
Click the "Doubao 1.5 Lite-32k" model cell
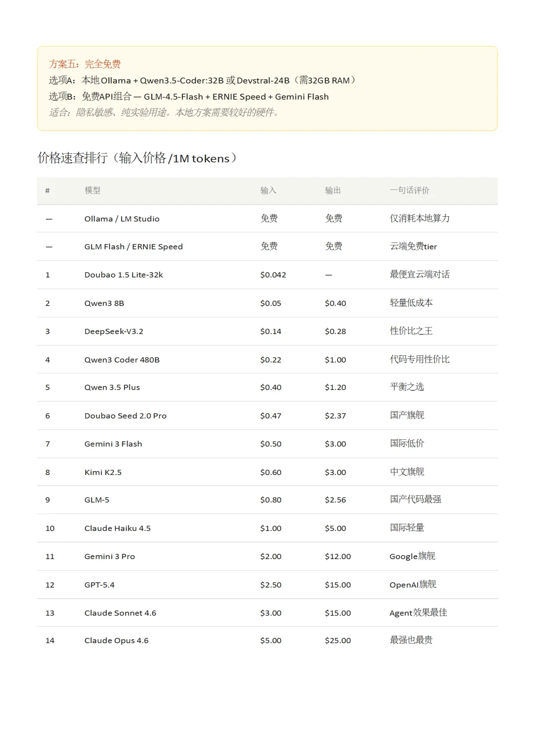point(124,275)
